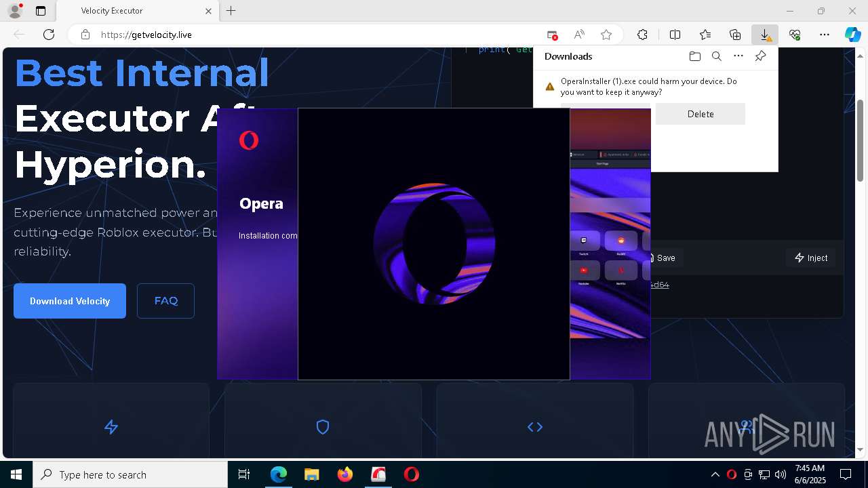This screenshot has height=488, width=868.
Task: Switch to Microsoft Edge on taskbar
Action: 279,474
